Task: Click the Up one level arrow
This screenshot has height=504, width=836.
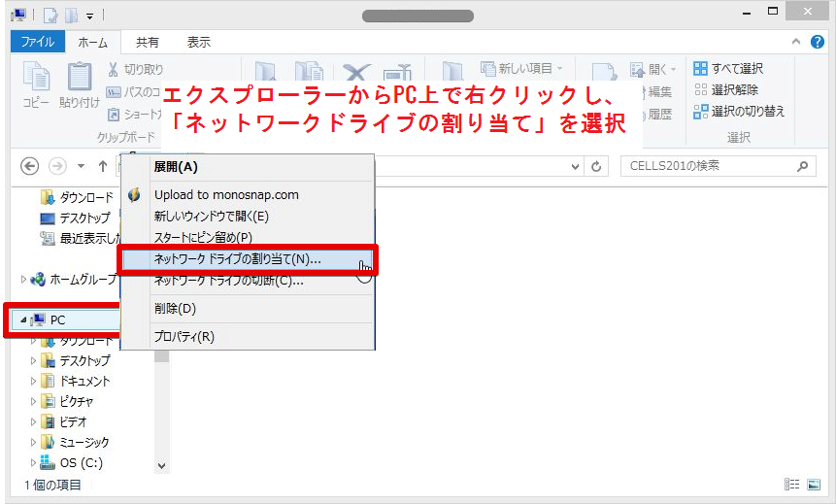Action: (103, 166)
